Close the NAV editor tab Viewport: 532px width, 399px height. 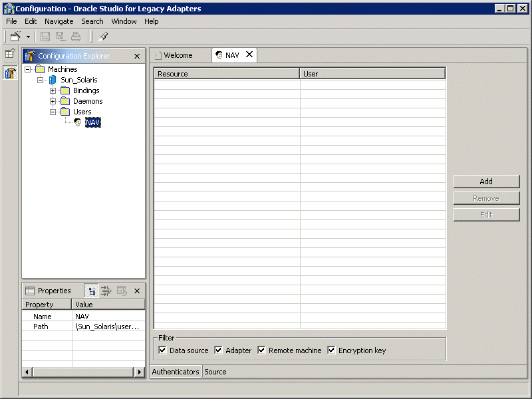click(249, 55)
